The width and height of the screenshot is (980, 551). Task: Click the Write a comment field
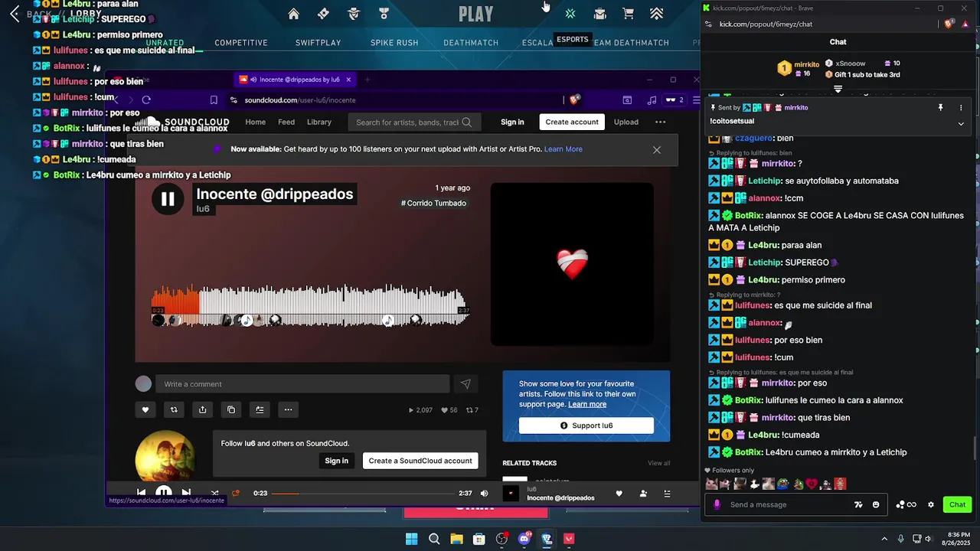click(302, 384)
